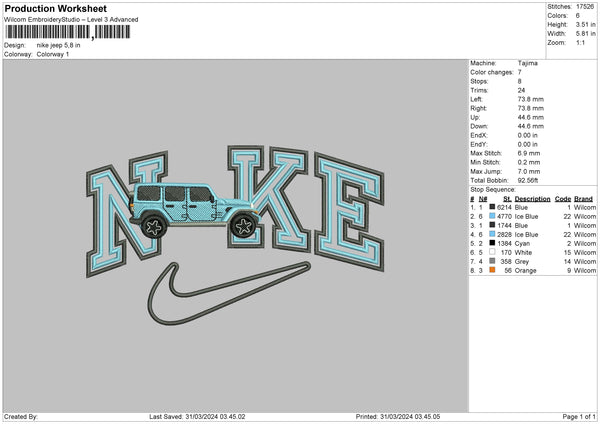Viewport: 600px width, 424px height.
Task: Click the Wilcom brand in the Orange row
Action: [585, 271]
